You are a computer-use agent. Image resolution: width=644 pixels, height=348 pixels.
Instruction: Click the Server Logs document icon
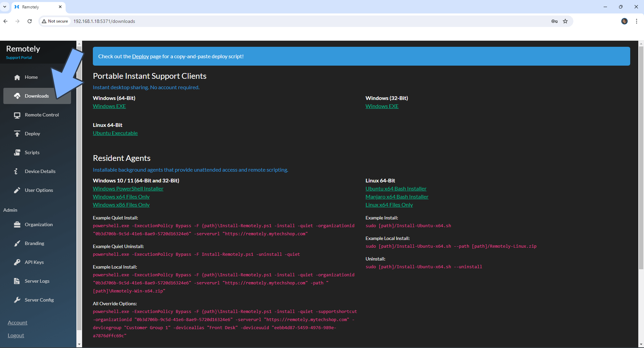coord(17,281)
